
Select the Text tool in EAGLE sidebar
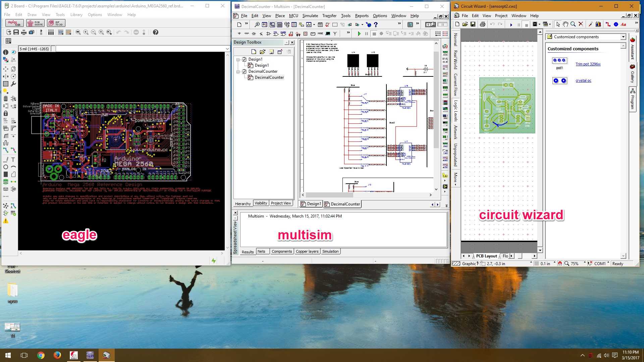click(13, 160)
